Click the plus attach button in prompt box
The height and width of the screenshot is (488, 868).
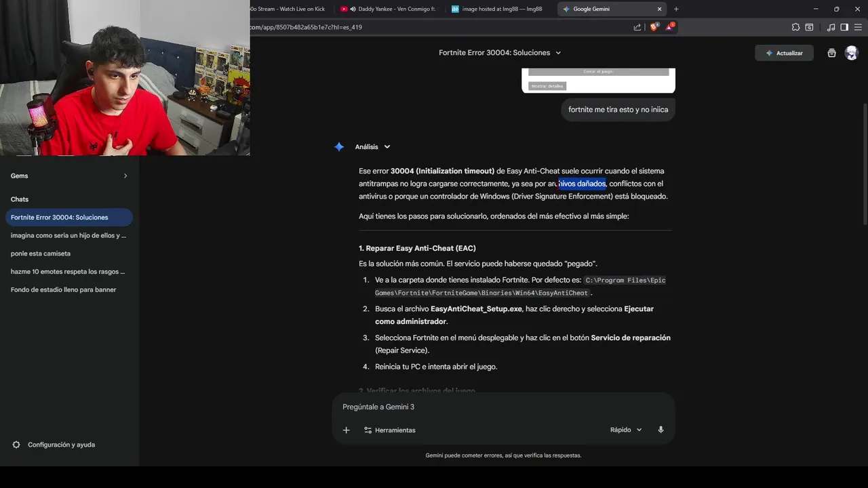coord(346,430)
